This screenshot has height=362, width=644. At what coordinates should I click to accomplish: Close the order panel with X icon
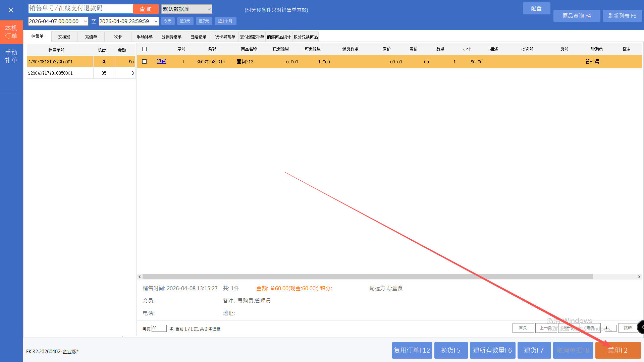(x=11, y=10)
